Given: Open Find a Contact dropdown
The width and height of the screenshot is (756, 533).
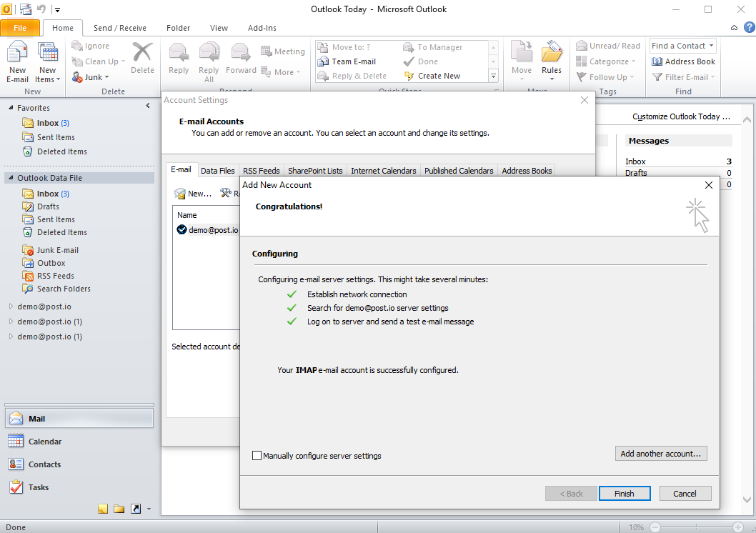Looking at the screenshot, I should [x=711, y=46].
